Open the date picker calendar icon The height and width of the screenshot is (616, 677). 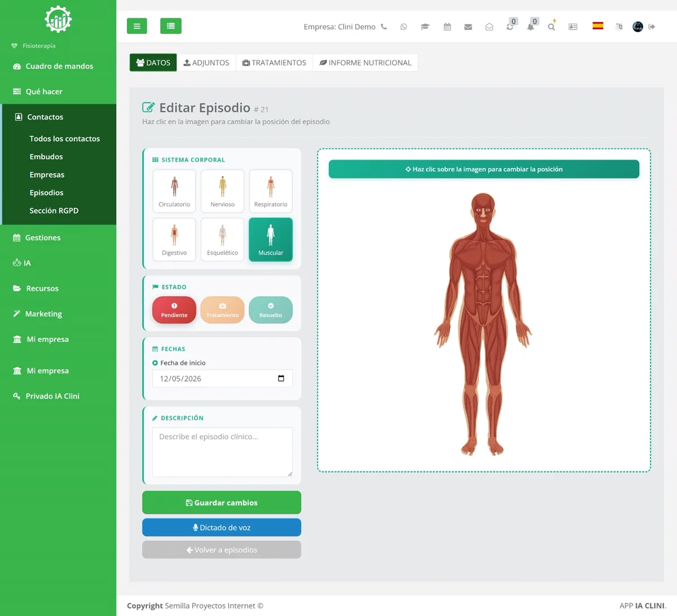281,379
